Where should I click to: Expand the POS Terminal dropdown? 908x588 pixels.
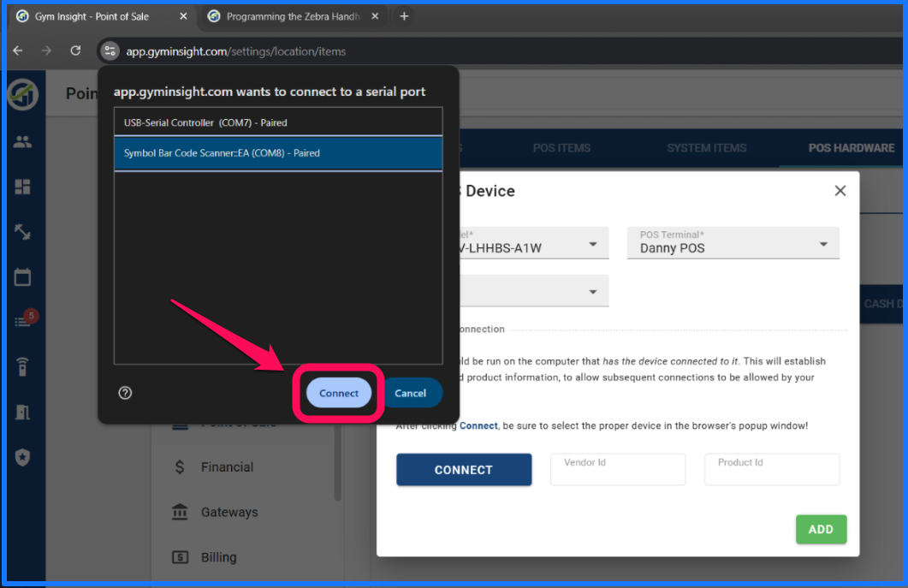click(733, 243)
